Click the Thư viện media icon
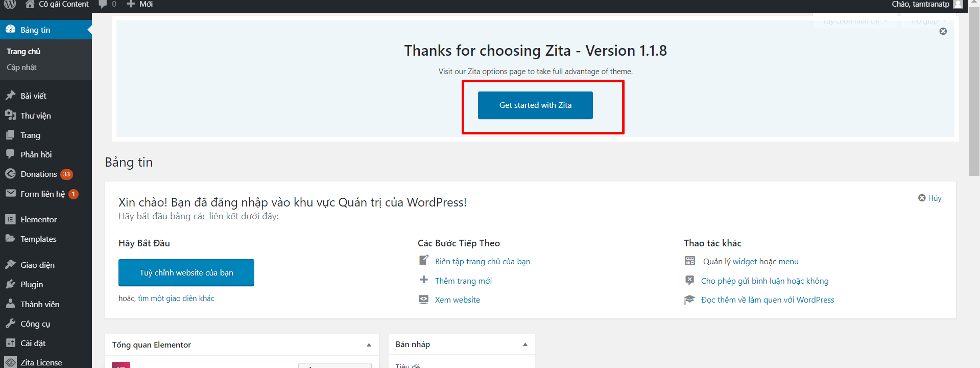The width and height of the screenshot is (980, 368). click(10, 115)
